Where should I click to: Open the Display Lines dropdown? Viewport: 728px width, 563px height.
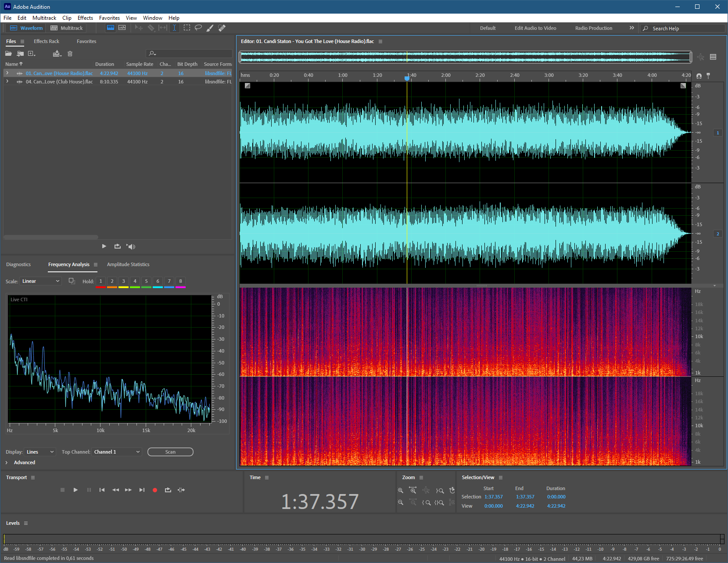[x=39, y=452]
